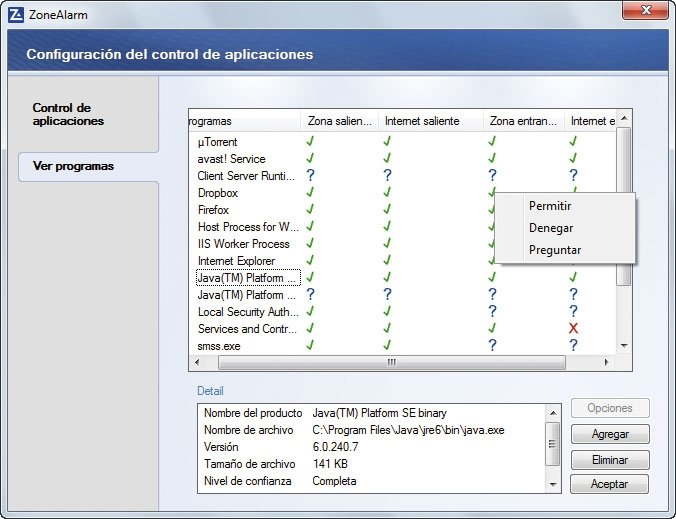Click Internet Explorer Zona saliente checkmark
The image size is (676, 519).
(310, 260)
